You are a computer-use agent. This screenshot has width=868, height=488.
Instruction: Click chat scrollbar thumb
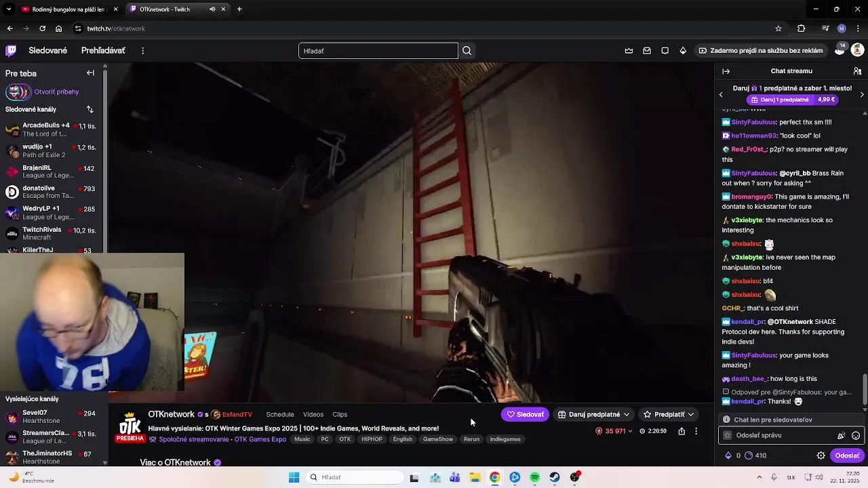pyautogui.click(x=865, y=389)
